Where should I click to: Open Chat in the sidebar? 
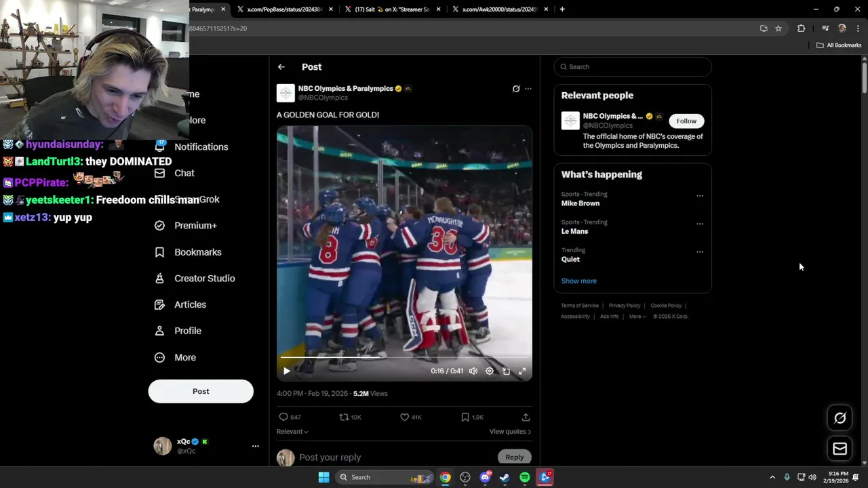coord(175,173)
